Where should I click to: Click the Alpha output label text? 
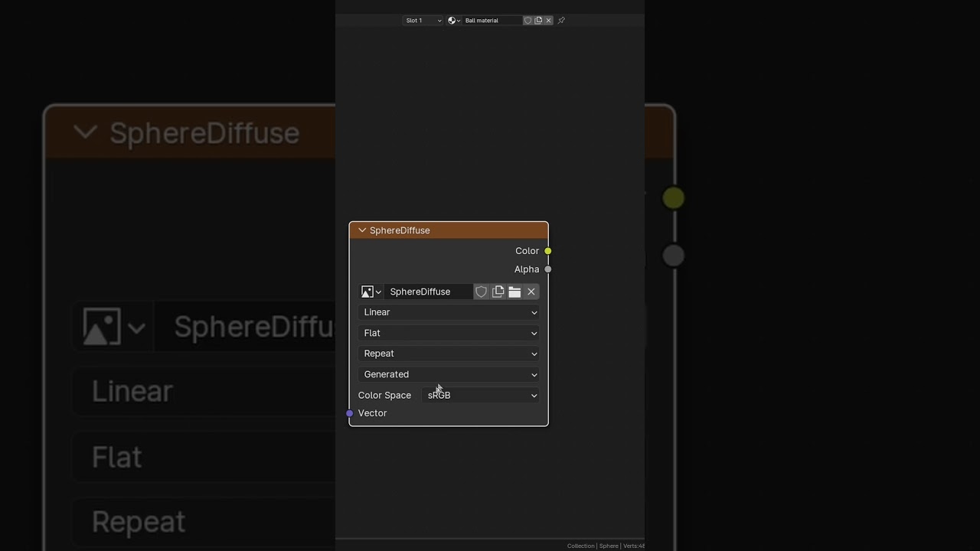[527, 269]
